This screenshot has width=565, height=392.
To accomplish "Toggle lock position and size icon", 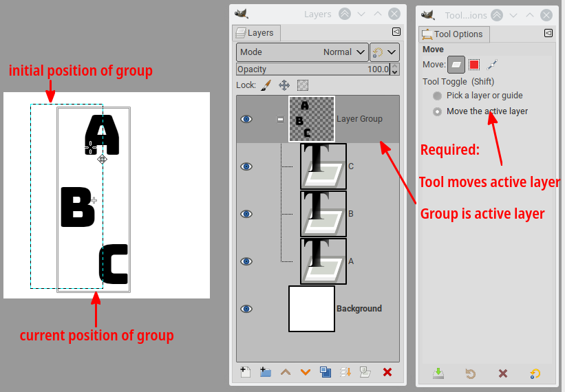I will point(284,85).
